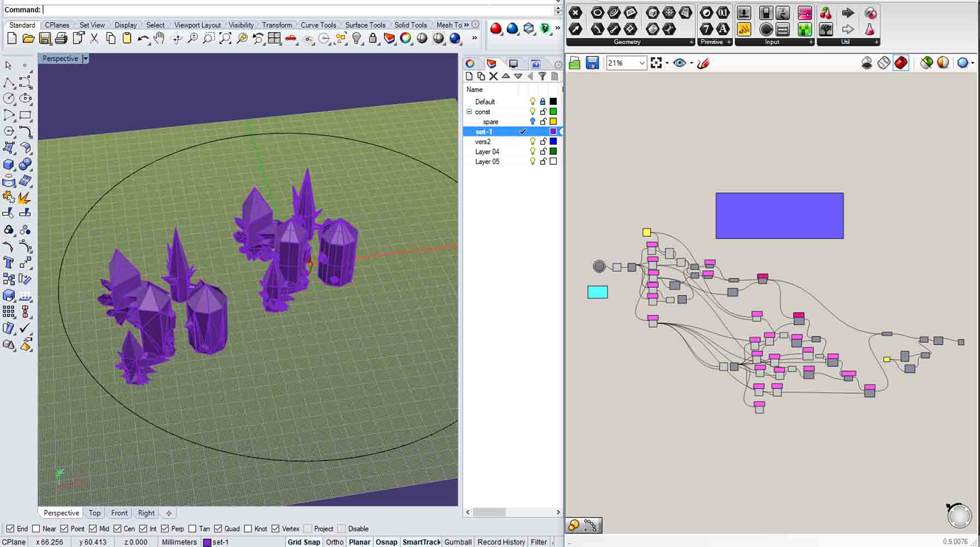This screenshot has width=980, height=547.
Task: Open the 21% zoom level dropdown
Action: pos(641,63)
